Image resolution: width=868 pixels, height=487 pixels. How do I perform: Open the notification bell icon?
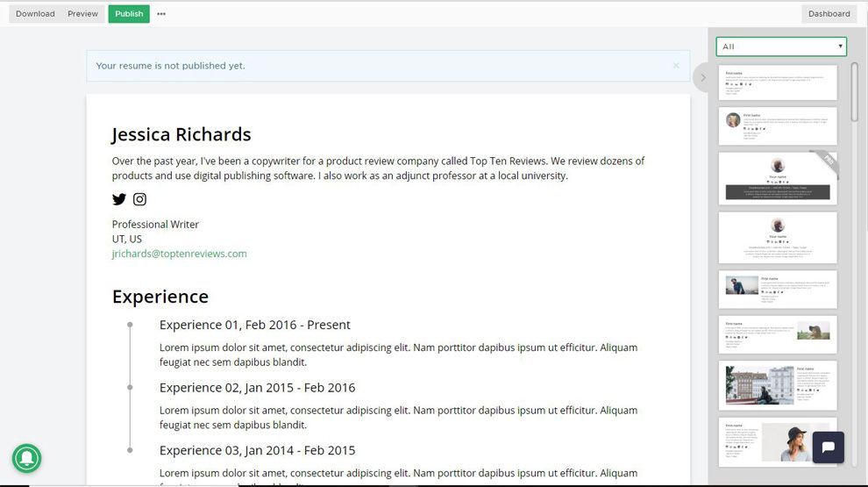pyautogui.click(x=26, y=458)
